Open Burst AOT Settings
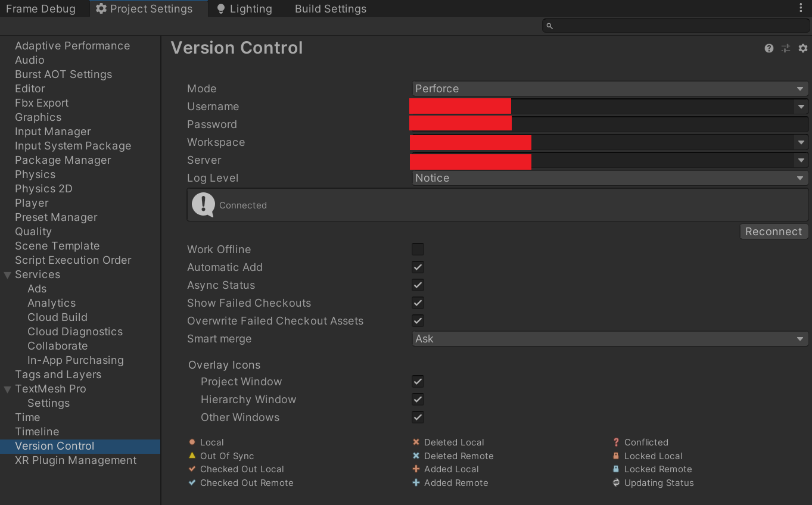Viewport: 812px width, 505px height. (63, 74)
